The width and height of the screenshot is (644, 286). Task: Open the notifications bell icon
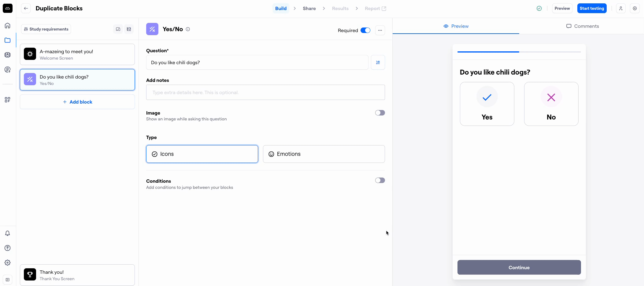click(8, 233)
